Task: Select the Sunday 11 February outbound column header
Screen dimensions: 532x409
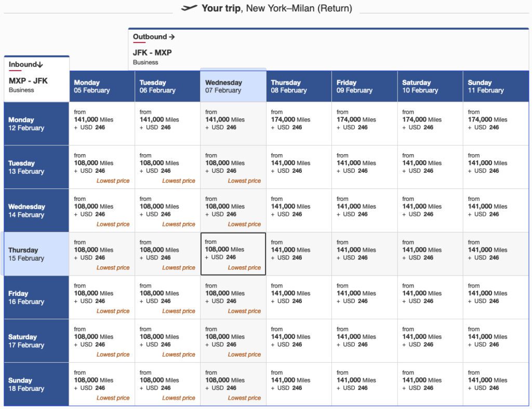Action: [495, 86]
